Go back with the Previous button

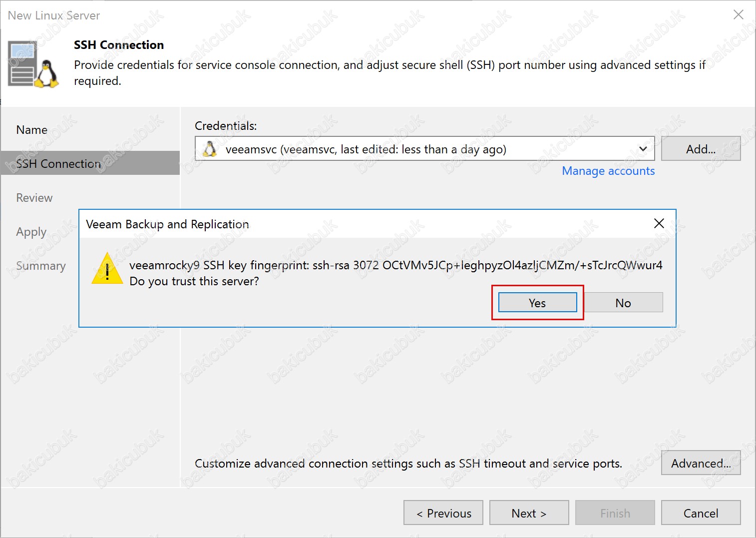point(443,513)
